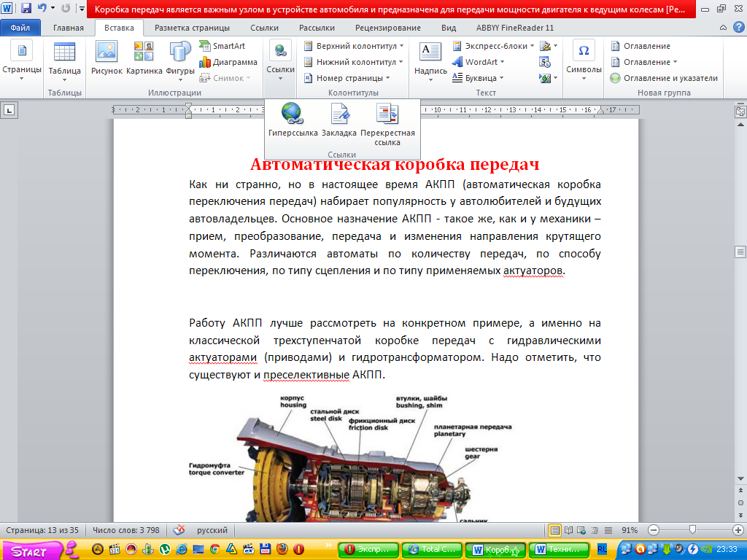Open the Картинка clip art tool
This screenshot has height=560, width=747.
click(144, 58)
